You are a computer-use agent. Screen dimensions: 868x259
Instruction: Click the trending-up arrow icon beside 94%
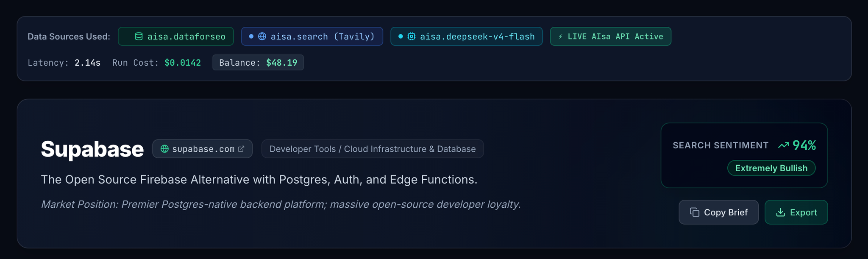783,145
